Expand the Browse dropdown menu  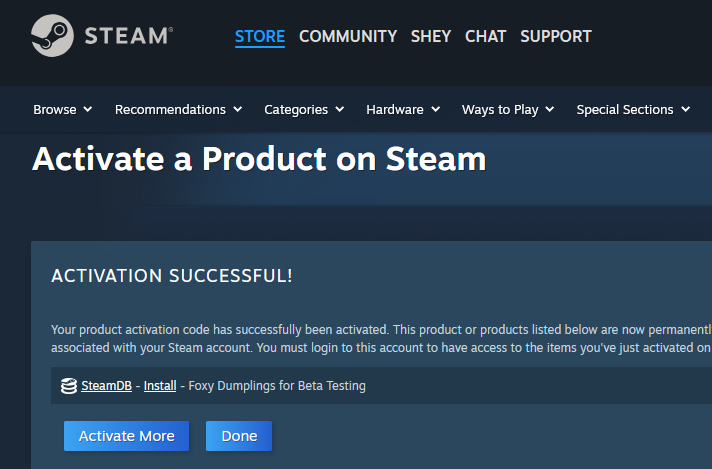[63, 109]
